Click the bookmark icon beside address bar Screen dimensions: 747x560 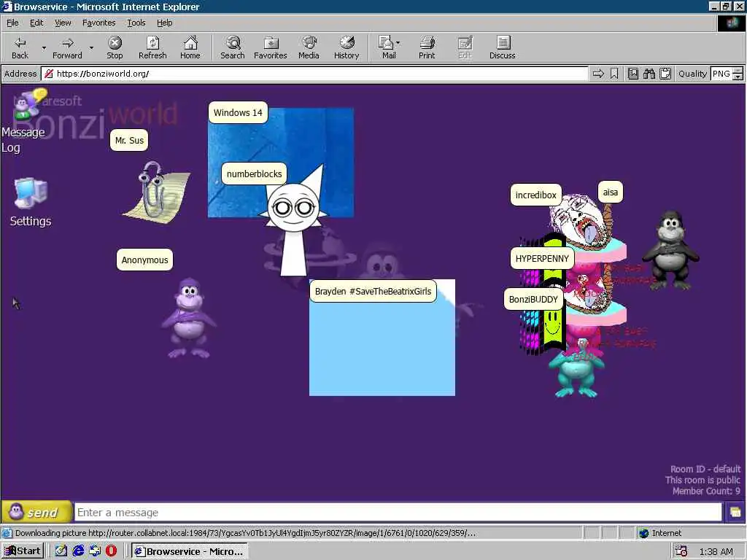coord(614,74)
